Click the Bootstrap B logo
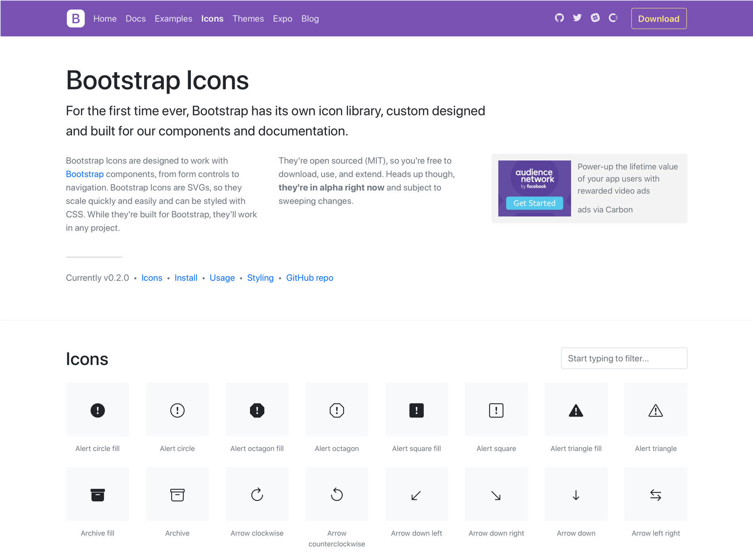 [x=76, y=18]
